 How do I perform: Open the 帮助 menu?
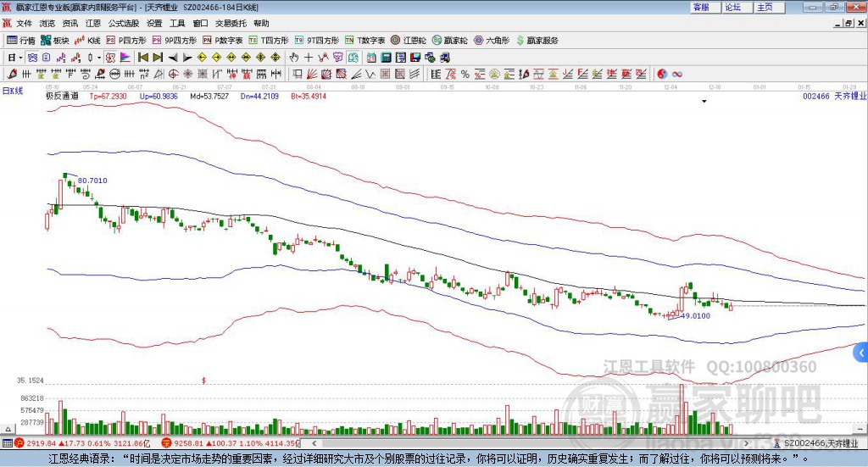coord(261,23)
